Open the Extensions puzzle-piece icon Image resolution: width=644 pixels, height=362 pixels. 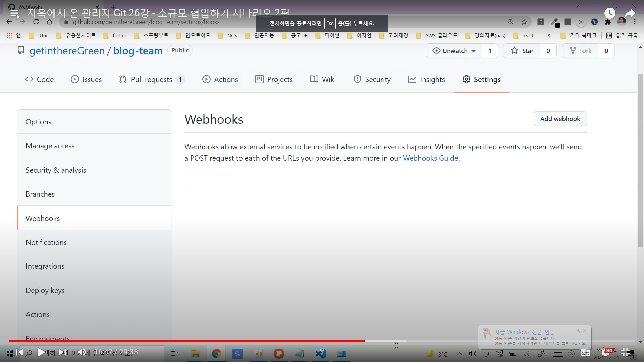click(608, 22)
